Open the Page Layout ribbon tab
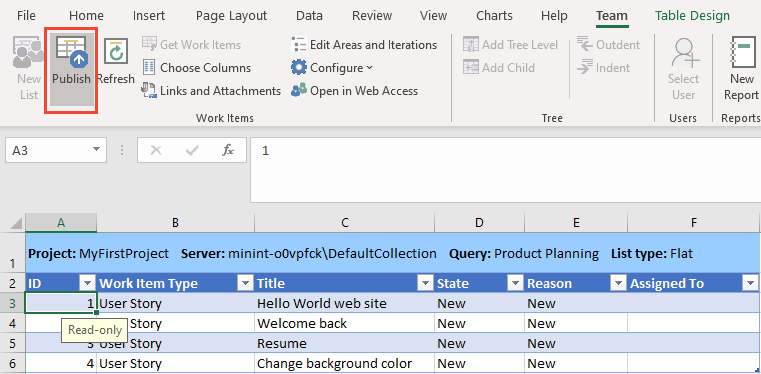Viewport: 761px width, 374px height. coord(232,16)
